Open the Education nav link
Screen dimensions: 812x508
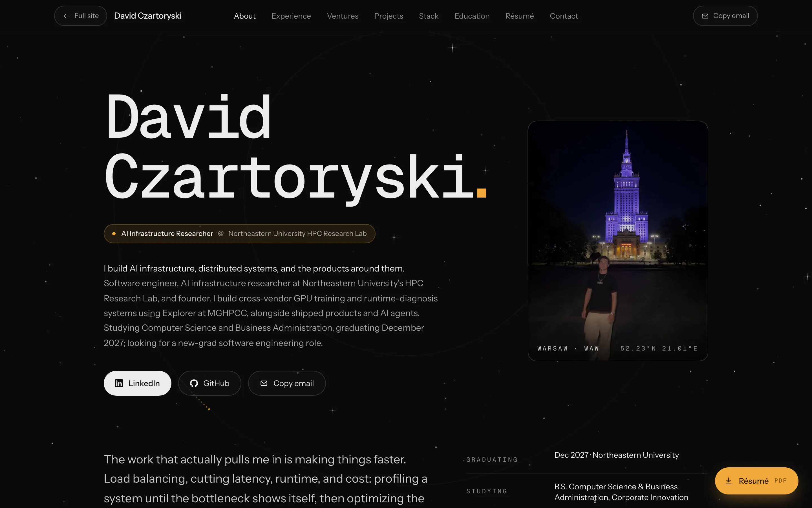point(472,16)
